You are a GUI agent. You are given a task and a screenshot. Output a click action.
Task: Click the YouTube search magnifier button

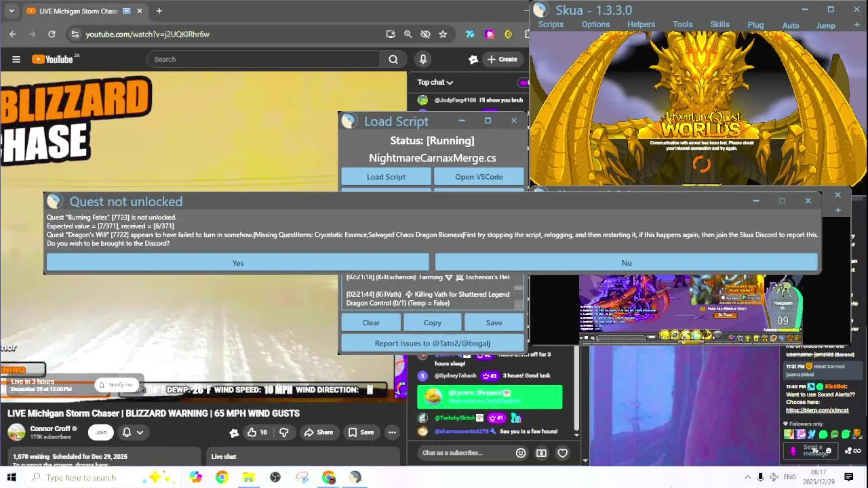[393, 59]
